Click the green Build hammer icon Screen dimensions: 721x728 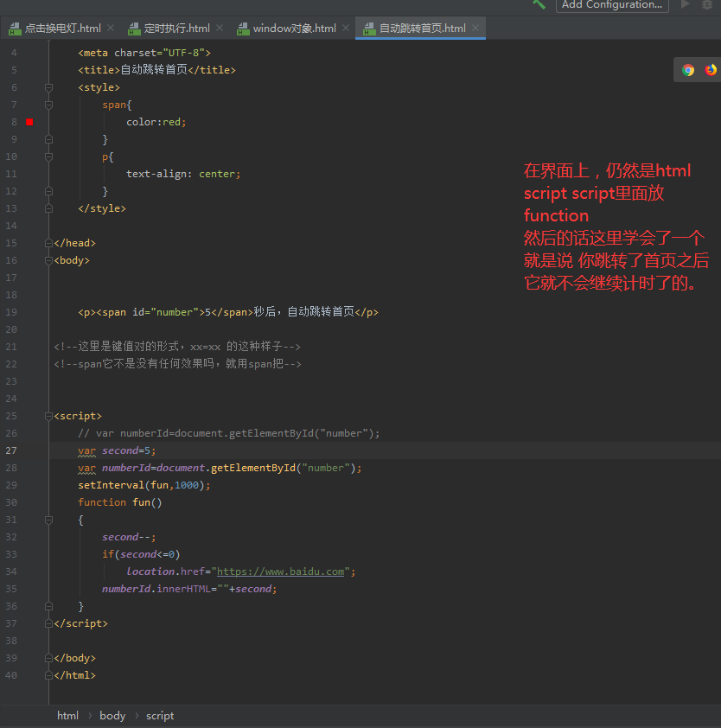[x=539, y=4]
